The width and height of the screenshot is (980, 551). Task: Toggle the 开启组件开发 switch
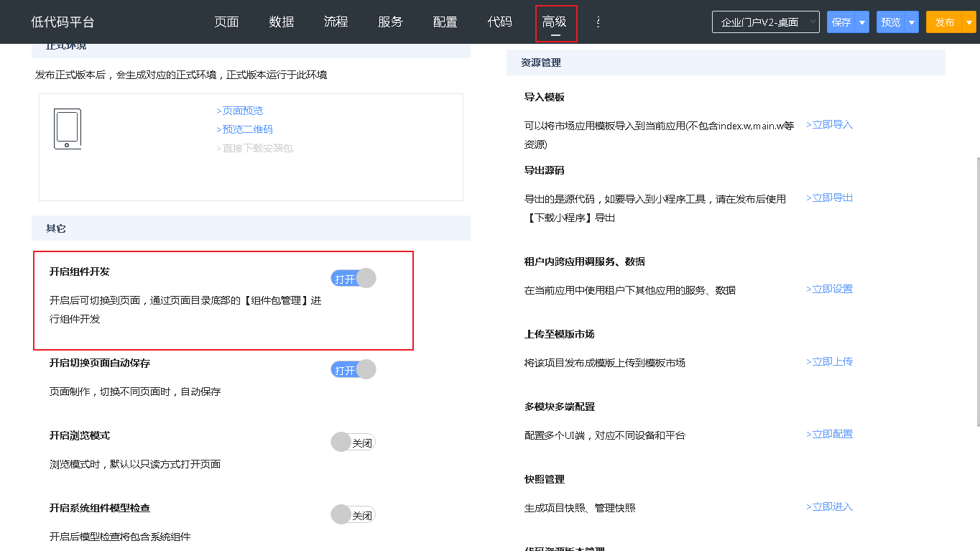pyautogui.click(x=353, y=279)
